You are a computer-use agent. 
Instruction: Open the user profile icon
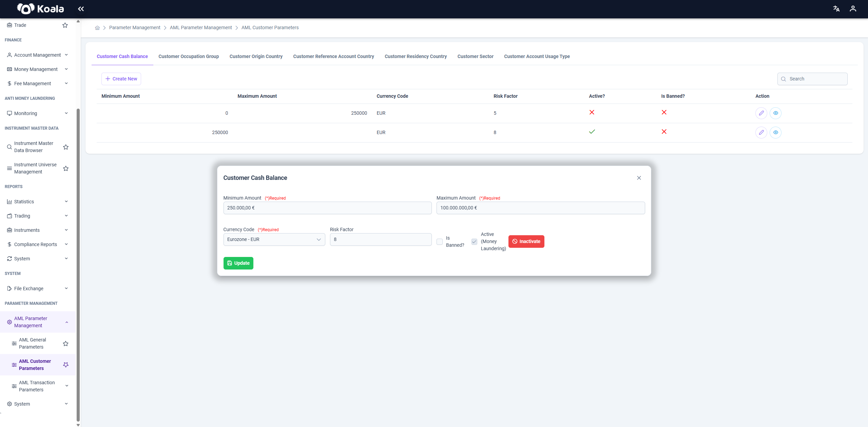(x=853, y=9)
